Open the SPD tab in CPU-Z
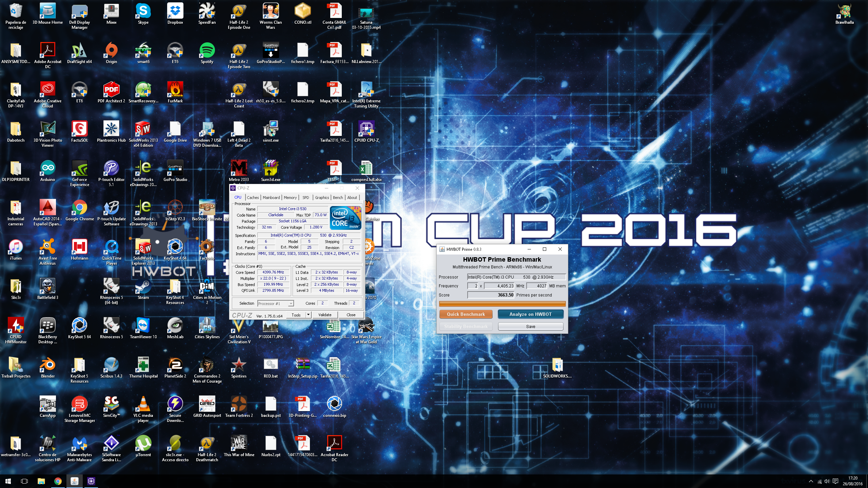This screenshot has height=488, width=868. point(305,198)
